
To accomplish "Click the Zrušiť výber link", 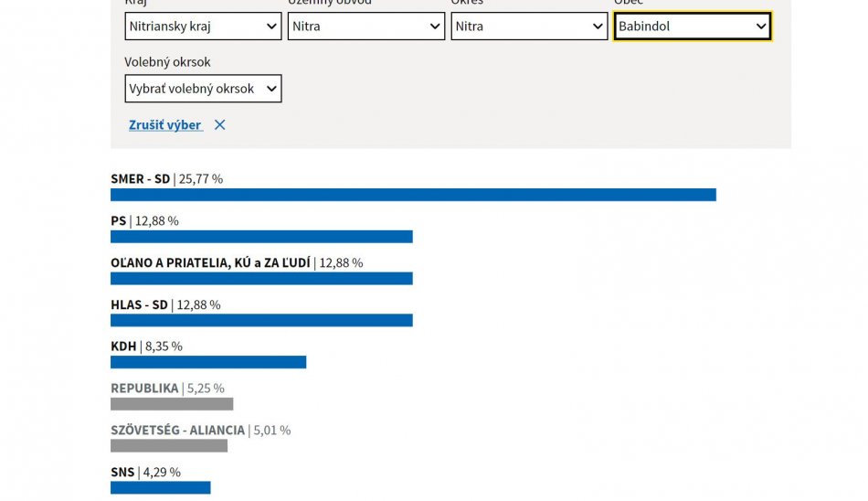I will click(165, 125).
